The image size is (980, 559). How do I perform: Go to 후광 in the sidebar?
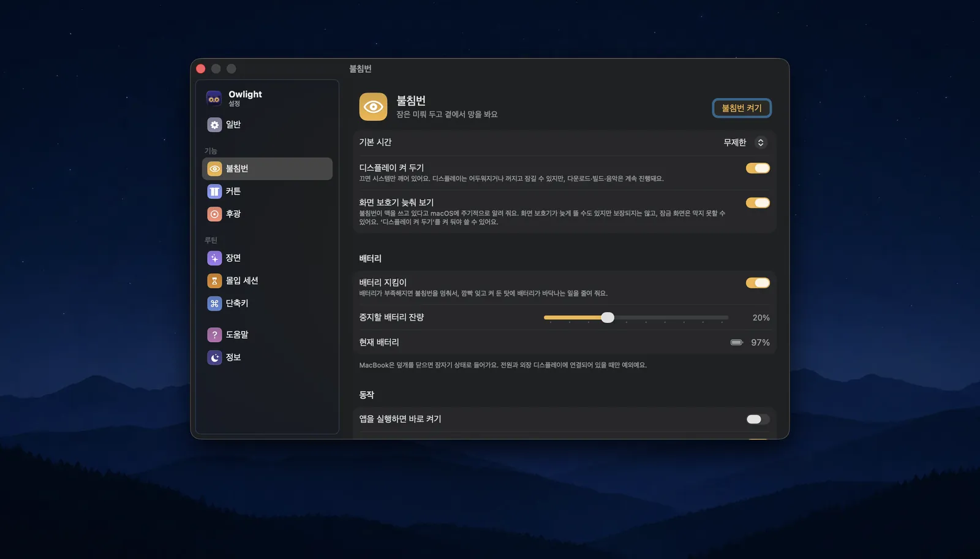(267, 214)
